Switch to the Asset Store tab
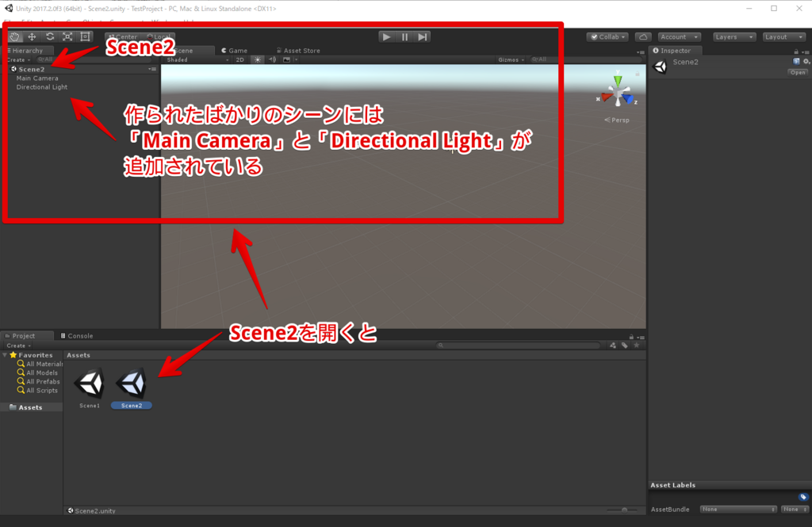 (298, 50)
